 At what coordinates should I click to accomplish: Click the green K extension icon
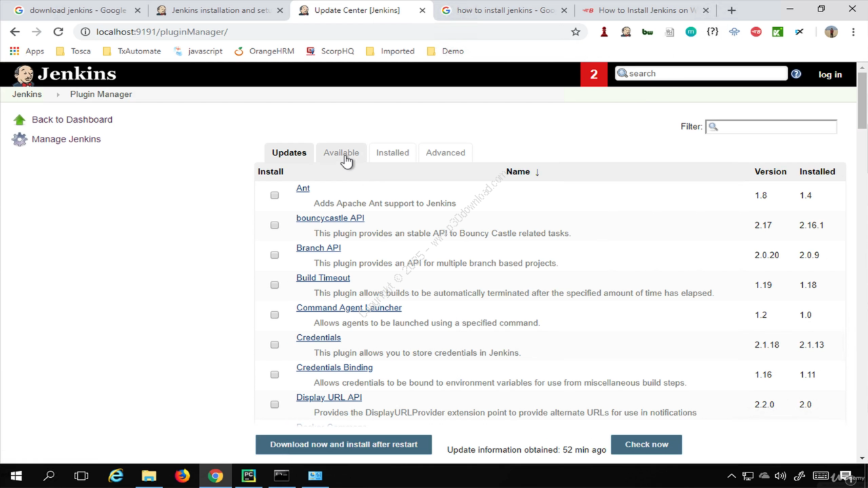click(x=778, y=32)
